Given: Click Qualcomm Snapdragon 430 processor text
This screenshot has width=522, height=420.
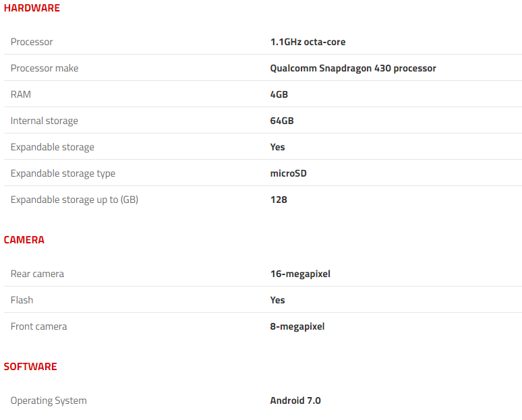Looking at the screenshot, I should [353, 68].
